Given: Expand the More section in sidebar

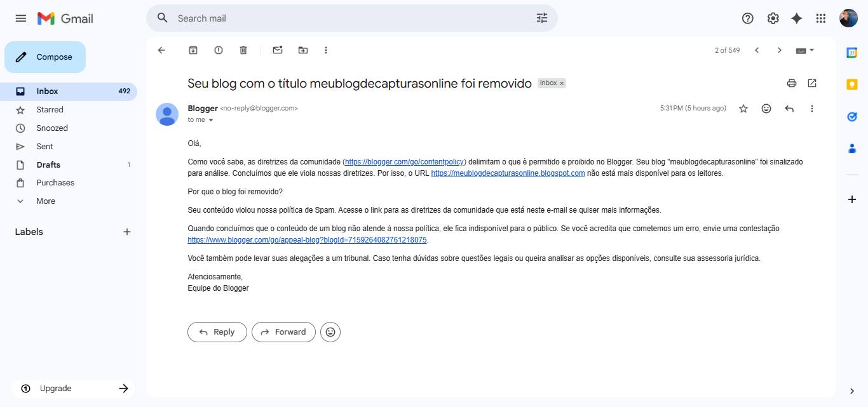Looking at the screenshot, I should tap(45, 201).
